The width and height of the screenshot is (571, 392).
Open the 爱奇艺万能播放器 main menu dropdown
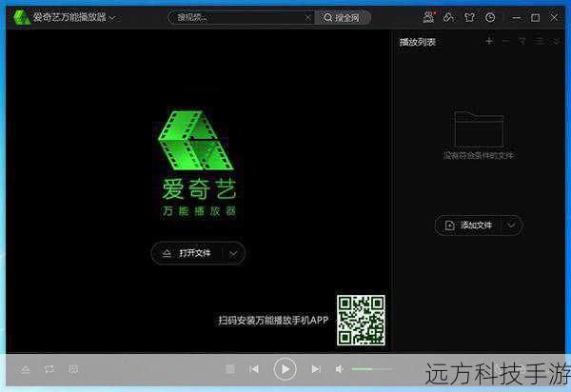click(x=111, y=17)
